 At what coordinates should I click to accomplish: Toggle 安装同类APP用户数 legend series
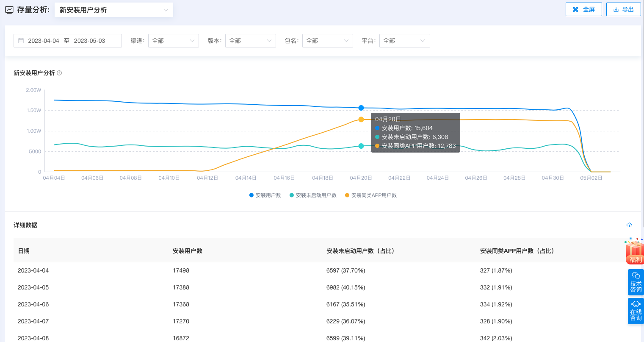371,195
